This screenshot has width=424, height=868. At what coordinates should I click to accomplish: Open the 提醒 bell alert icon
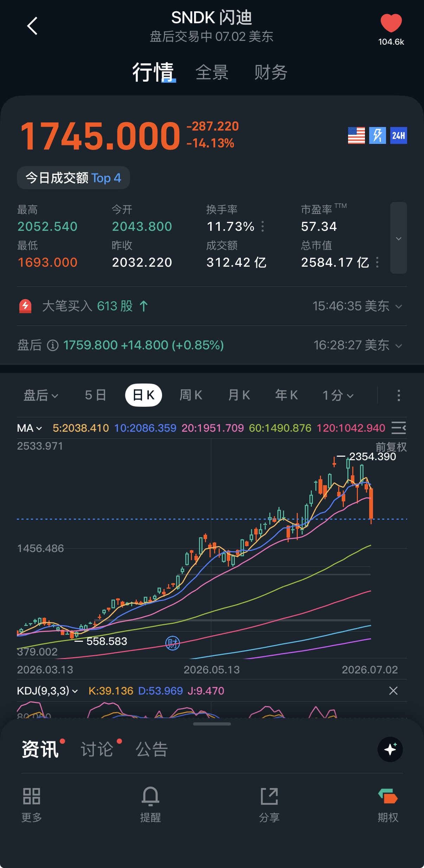[150, 796]
